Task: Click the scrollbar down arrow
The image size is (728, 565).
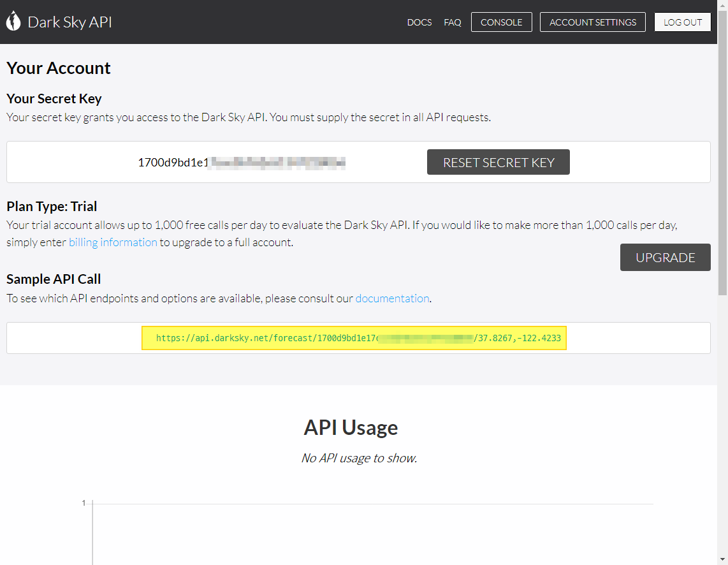Action: point(722,560)
